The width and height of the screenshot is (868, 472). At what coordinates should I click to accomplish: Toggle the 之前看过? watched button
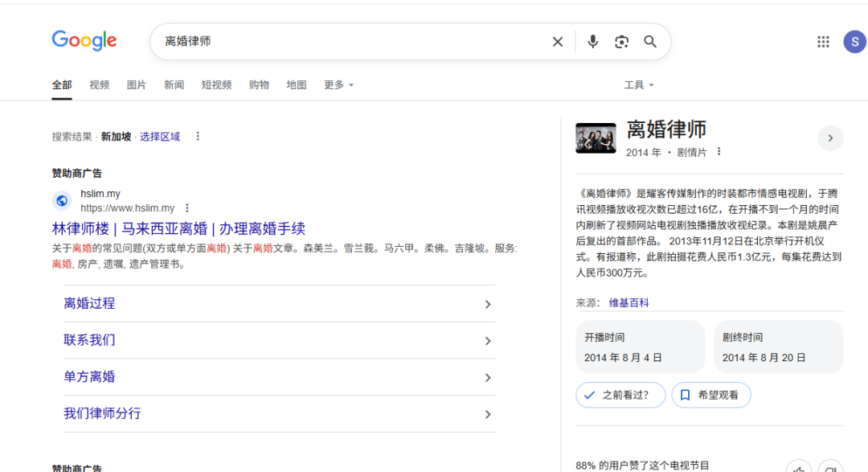tap(620, 395)
